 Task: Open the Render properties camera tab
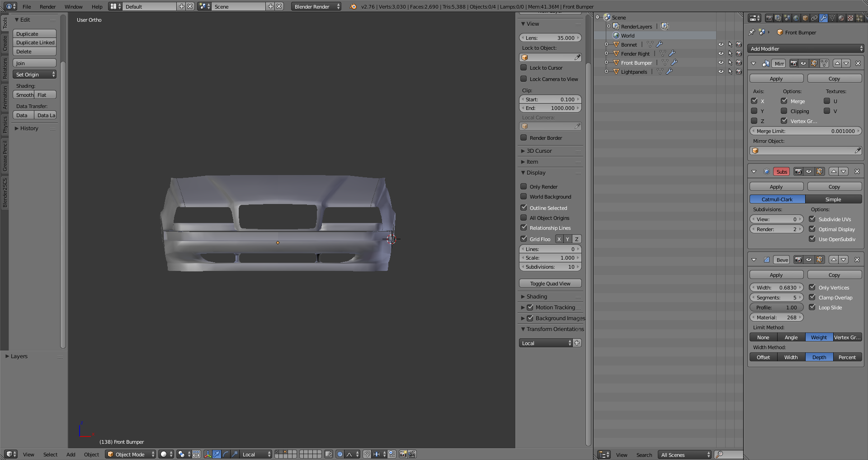click(x=769, y=18)
